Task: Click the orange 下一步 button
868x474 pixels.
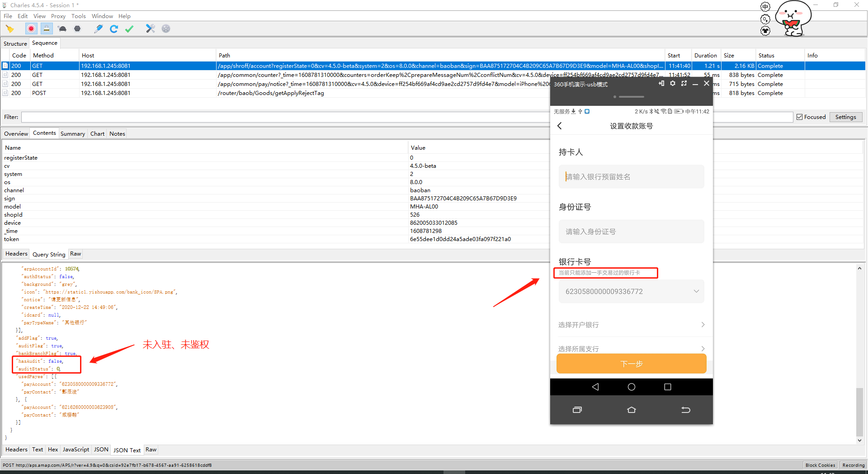Action: coord(631,364)
